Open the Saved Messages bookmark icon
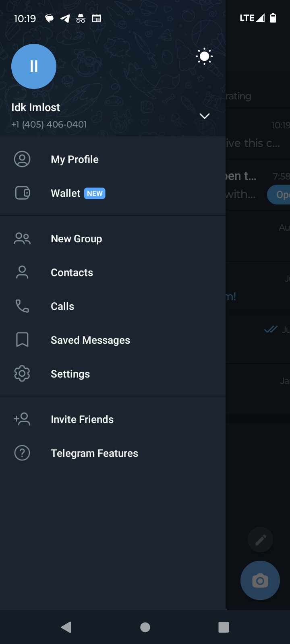290x644 pixels. pos(22,340)
